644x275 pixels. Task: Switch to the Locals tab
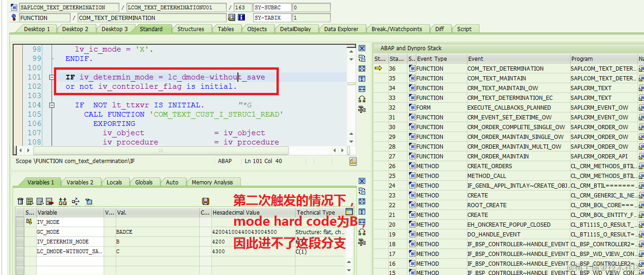point(114,182)
